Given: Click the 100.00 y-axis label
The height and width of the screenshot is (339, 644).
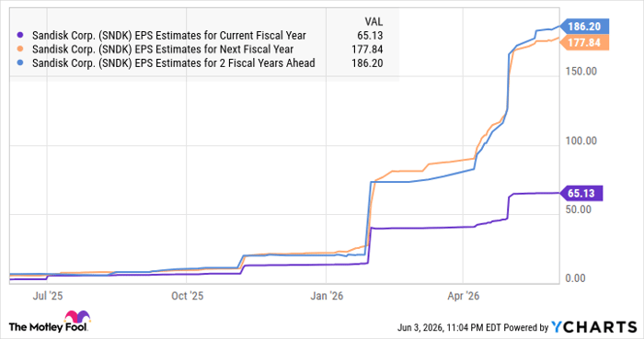Looking at the screenshot, I should [x=581, y=141].
